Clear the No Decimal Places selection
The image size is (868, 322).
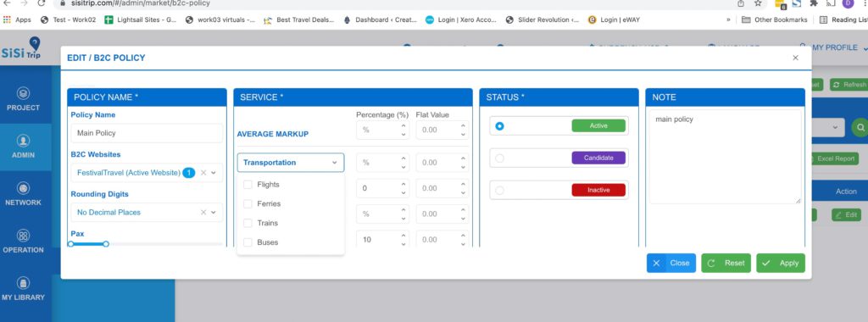tap(203, 213)
